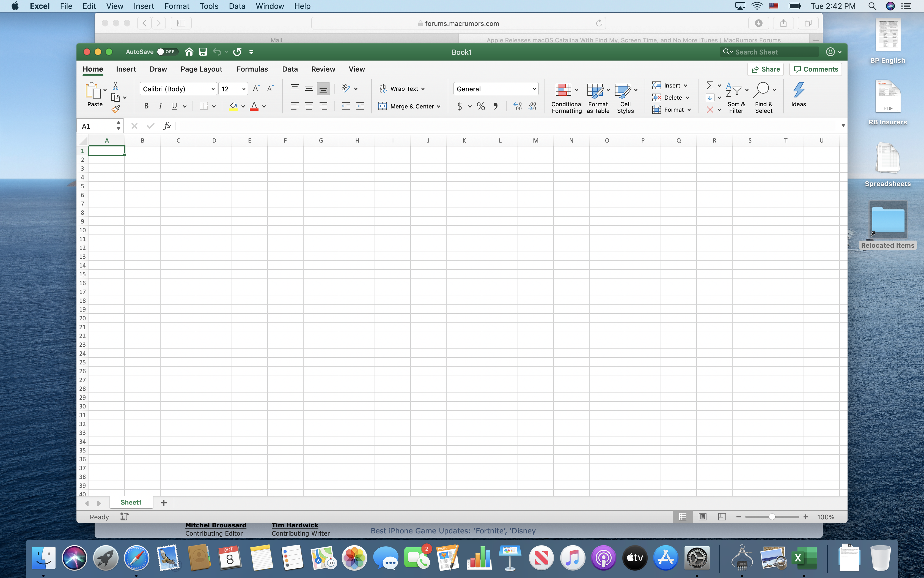Toggle Underline formatting
Viewport: 924px width, 578px height.
coord(175,106)
